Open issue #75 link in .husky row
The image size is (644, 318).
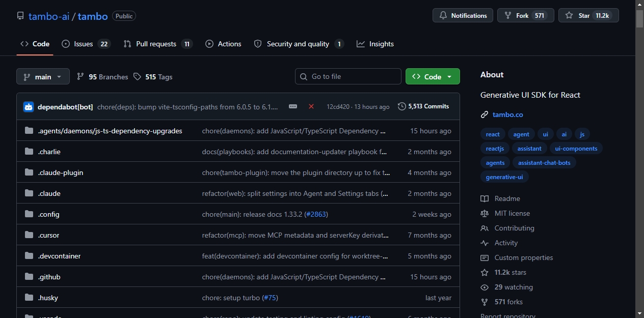tap(270, 298)
